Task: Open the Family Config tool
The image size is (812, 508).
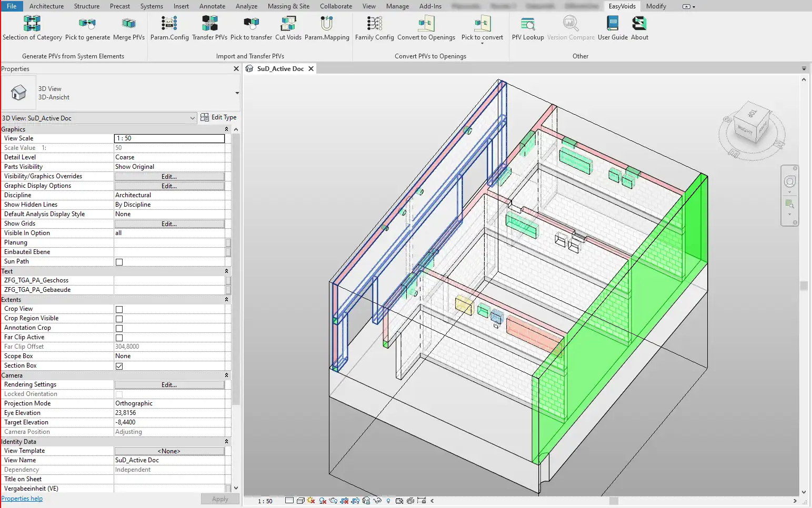Action: click(x=374, y=24)
